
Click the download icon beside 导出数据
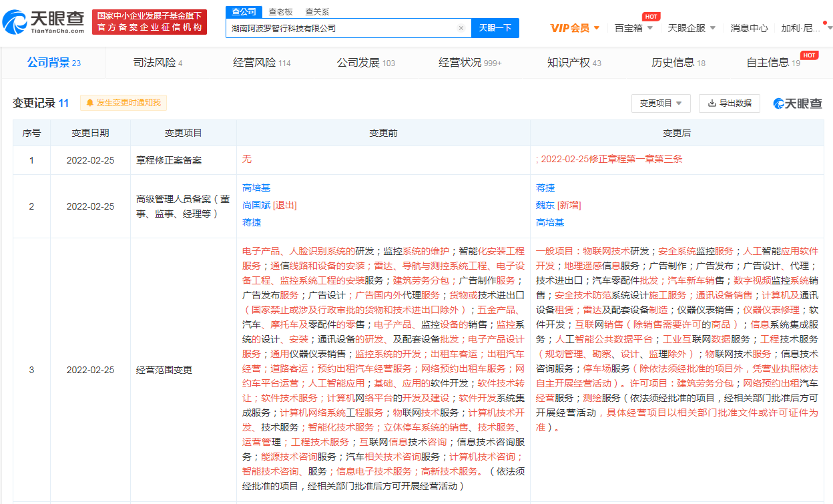coord(712,103)
